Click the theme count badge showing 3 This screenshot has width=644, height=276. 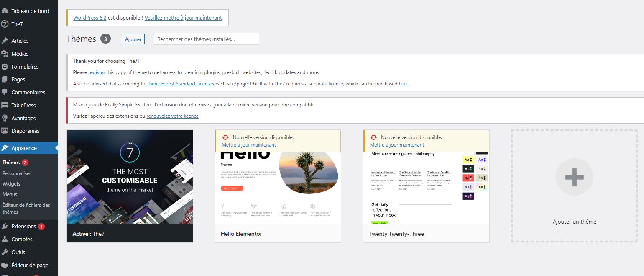click(105, 39)
